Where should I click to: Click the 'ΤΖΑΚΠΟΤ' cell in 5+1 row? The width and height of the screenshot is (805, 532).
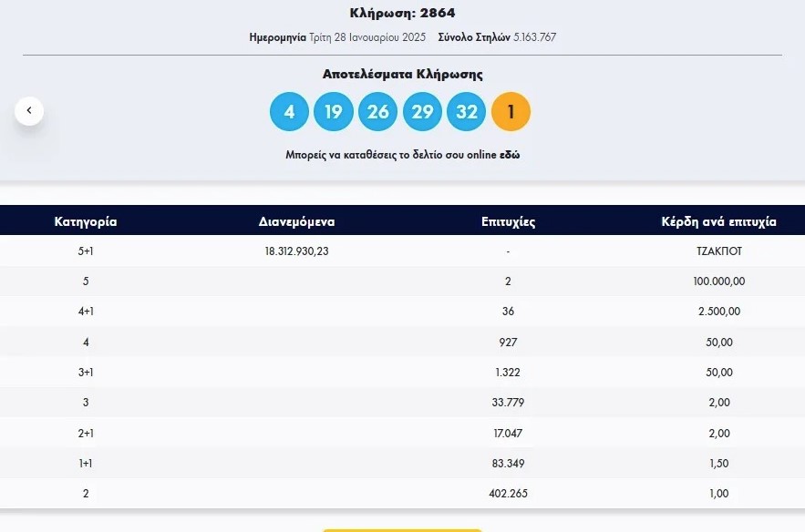point(718,251)
